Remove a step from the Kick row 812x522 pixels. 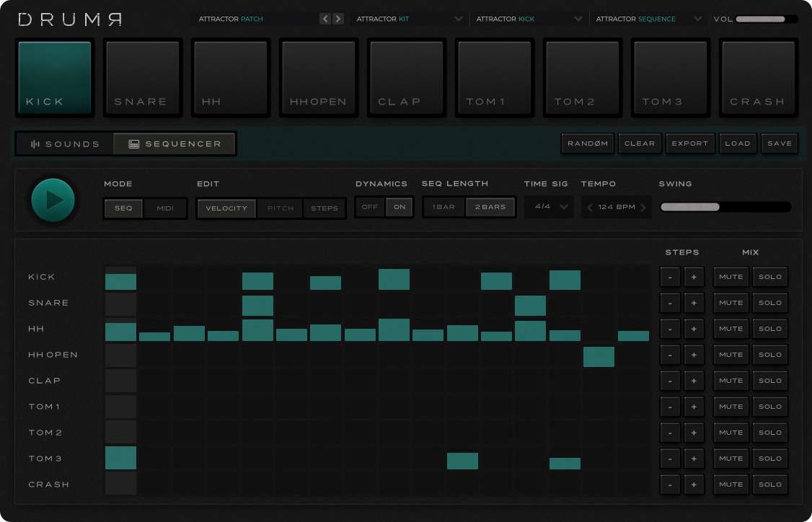pyautogui.click(x=670, y=277)
